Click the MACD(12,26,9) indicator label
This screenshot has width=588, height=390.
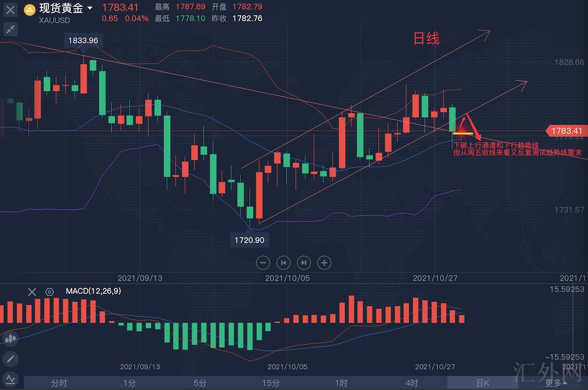coord(89,291)
